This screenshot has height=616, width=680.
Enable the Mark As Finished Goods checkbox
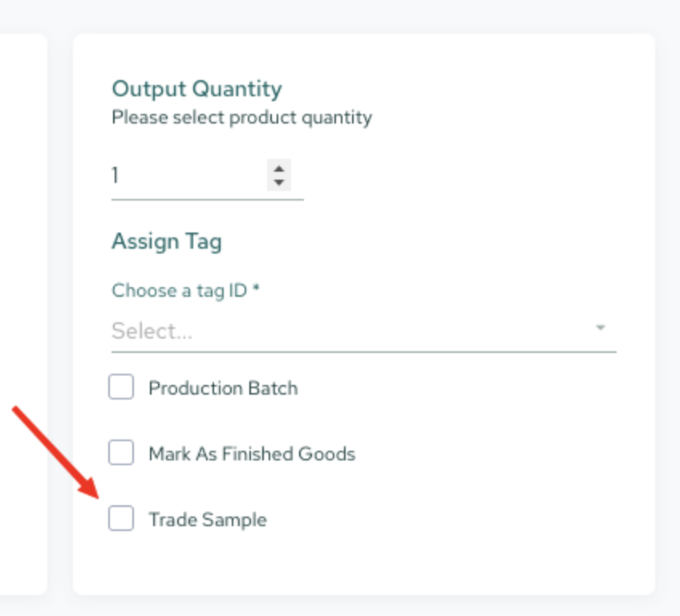121,452
